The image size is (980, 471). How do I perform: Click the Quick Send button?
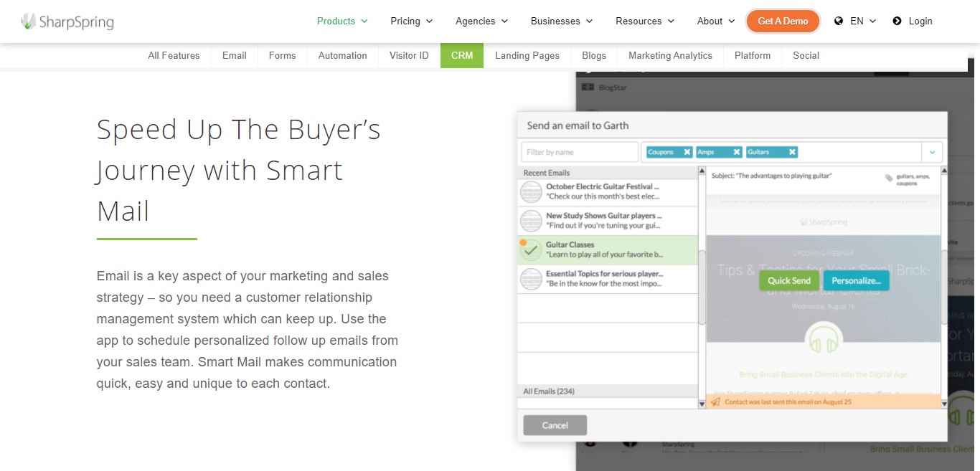tap(789, 280)
